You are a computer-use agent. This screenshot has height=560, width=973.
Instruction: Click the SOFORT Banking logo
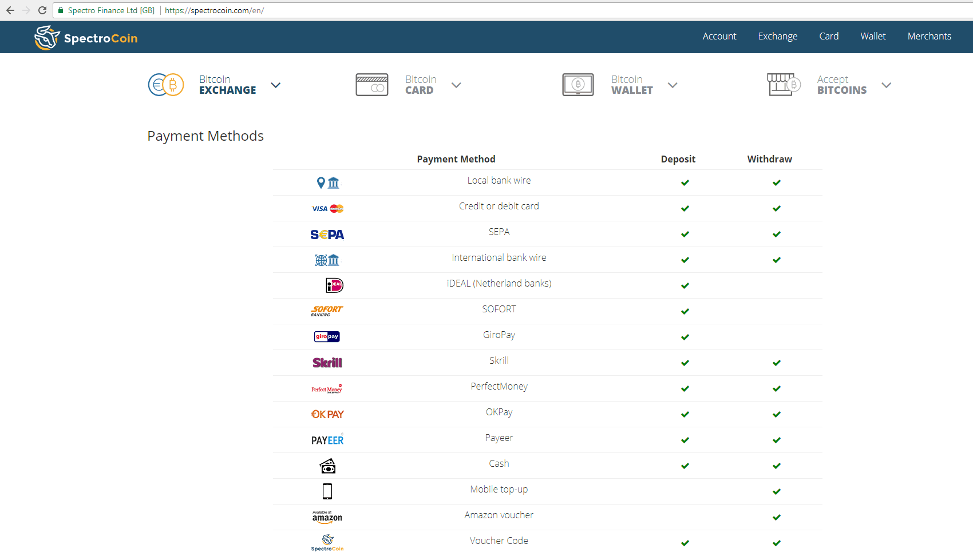(327, 311)
